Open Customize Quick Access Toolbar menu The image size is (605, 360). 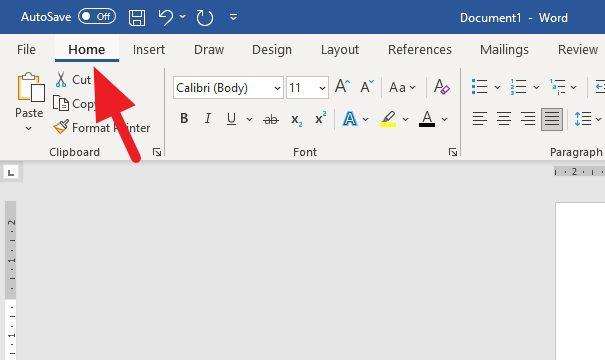point(233,17)
